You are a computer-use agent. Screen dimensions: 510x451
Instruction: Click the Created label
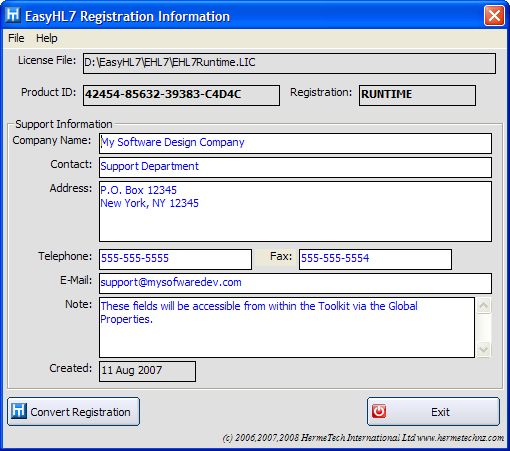coord(71,368)
